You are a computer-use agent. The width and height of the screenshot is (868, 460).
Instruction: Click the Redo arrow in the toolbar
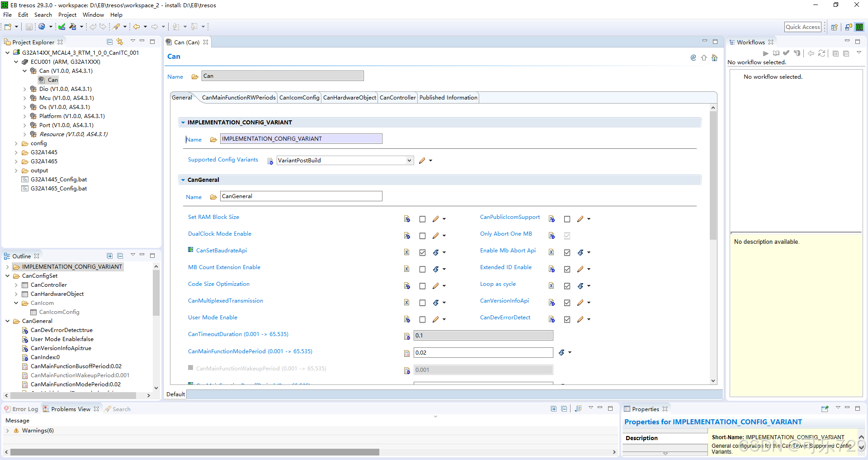103,27
